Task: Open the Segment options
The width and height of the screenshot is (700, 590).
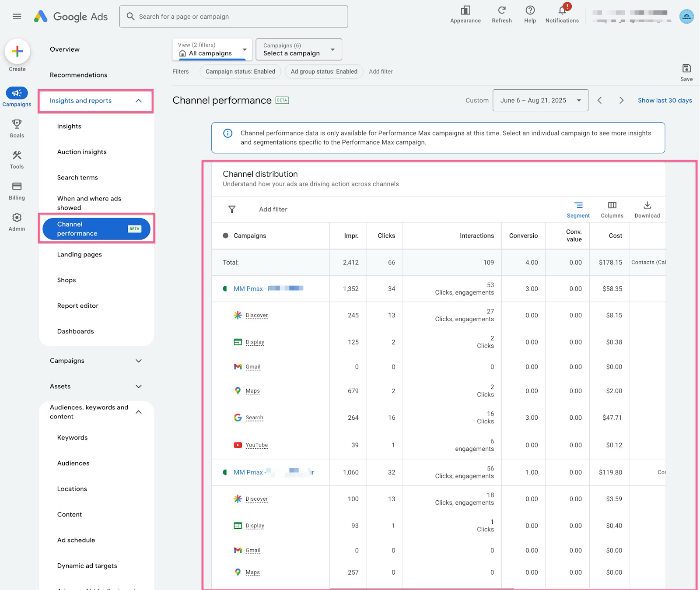Action: pos(578,210)
